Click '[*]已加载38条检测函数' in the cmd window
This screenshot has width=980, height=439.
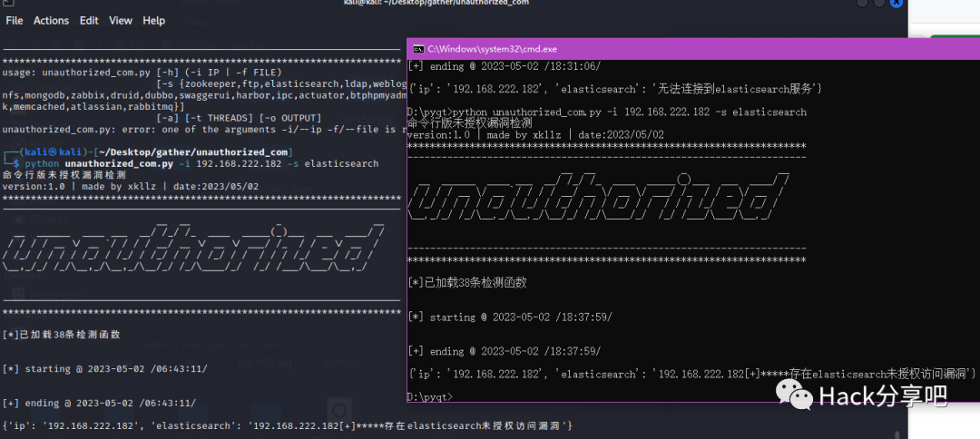pos(467,283)
